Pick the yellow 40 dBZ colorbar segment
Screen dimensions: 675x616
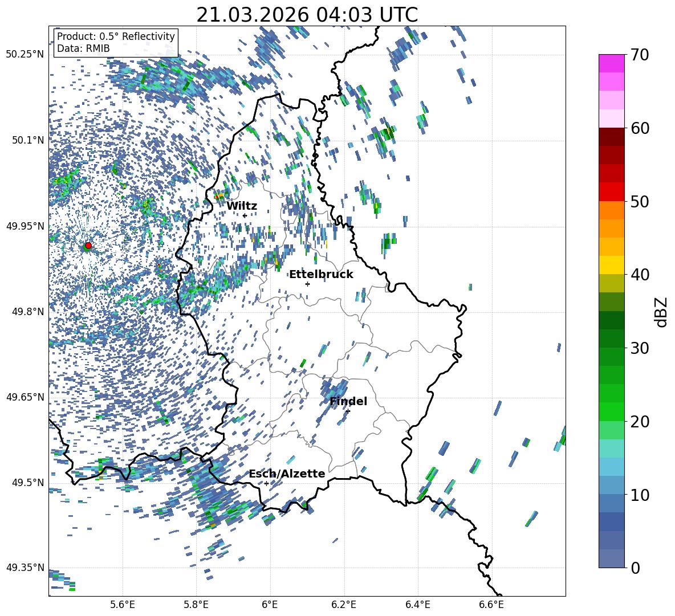612,265
